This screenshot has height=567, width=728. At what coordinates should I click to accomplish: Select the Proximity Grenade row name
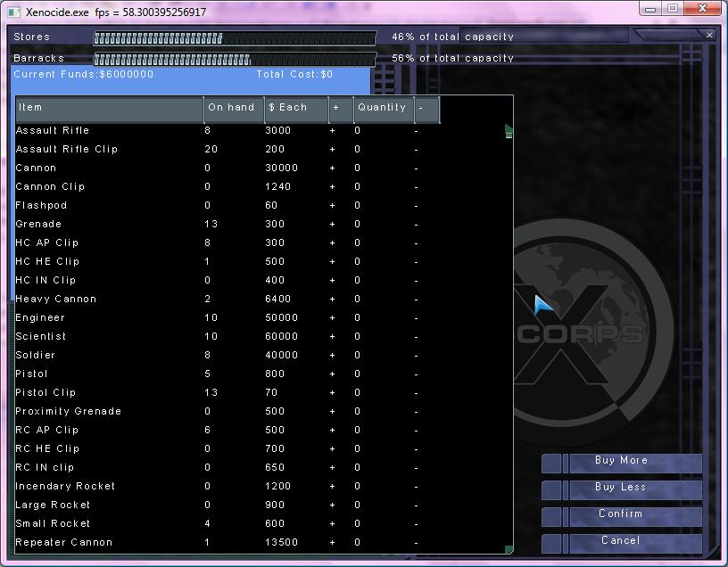[68, 411]
